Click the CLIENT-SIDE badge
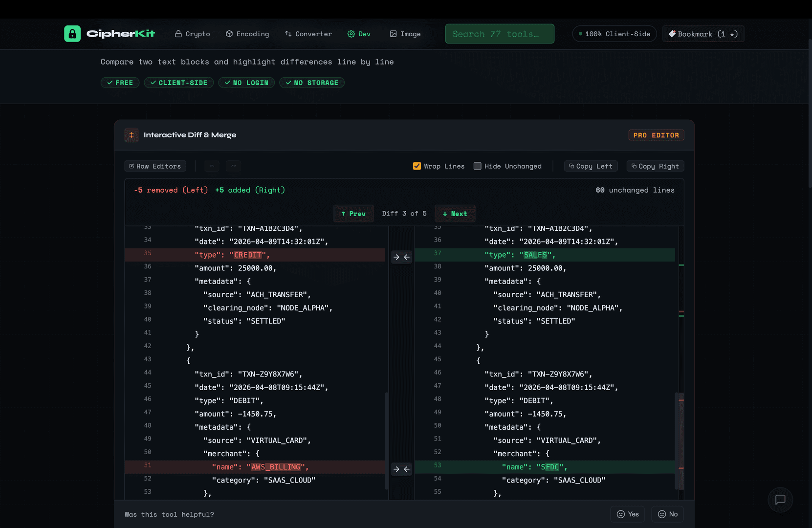Screen dimensions: 812x528 [x=179, y=83]
